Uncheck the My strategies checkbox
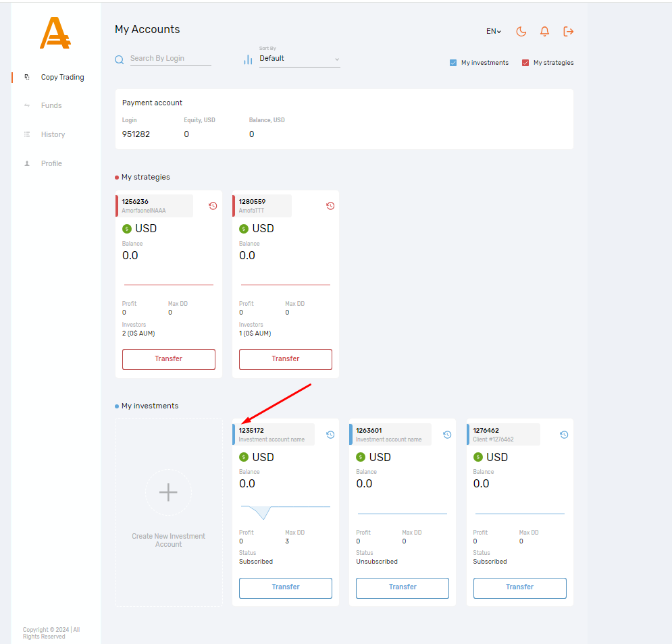Screen dimensions: 672x644 [525, 63]
